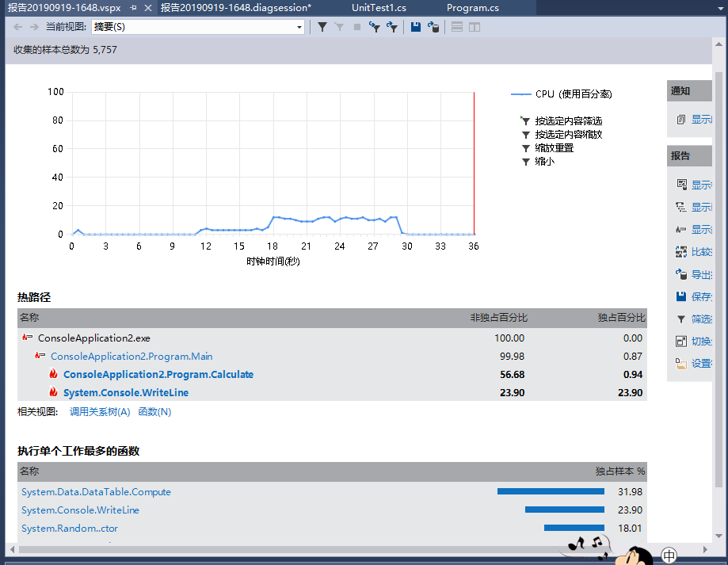Open the 调用关系树(A) related view link
The image size is (728, 565).
pyautogui.click(x=100, y=412)
